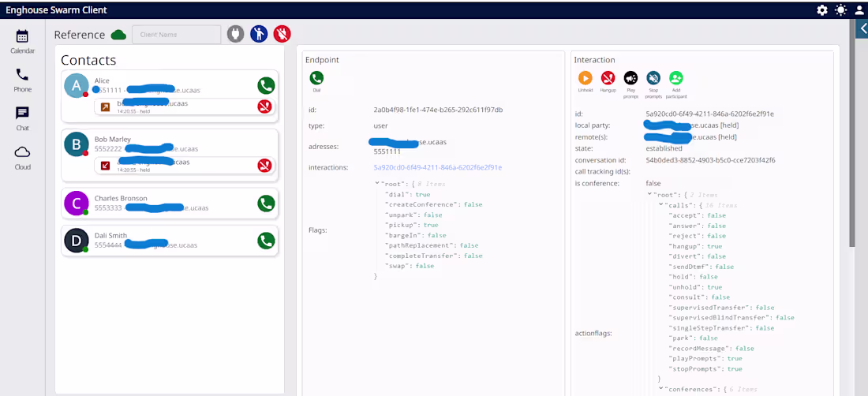Click the grey plug connect icon
Screen dimensions: 868x396
(x=236, y=34)
